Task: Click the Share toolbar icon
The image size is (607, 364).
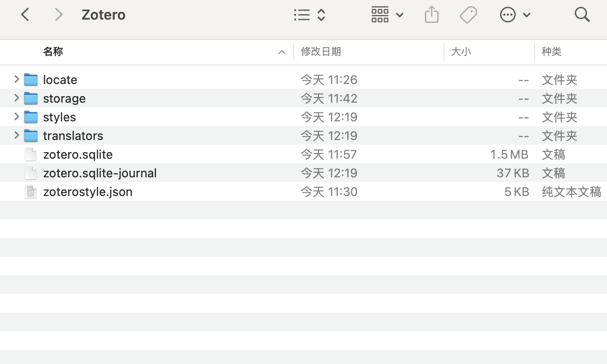Action: 431,14
